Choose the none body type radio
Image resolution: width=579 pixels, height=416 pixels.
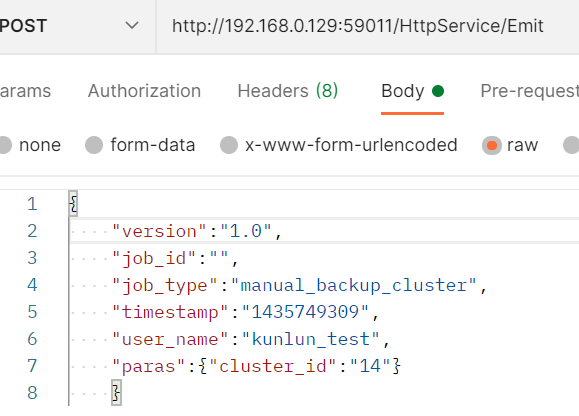(6, 145)
